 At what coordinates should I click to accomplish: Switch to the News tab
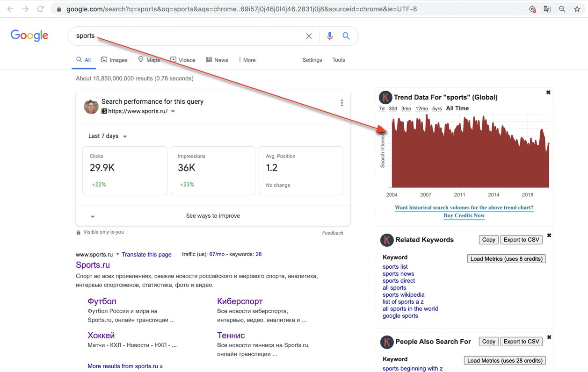(x=217, y=60)
